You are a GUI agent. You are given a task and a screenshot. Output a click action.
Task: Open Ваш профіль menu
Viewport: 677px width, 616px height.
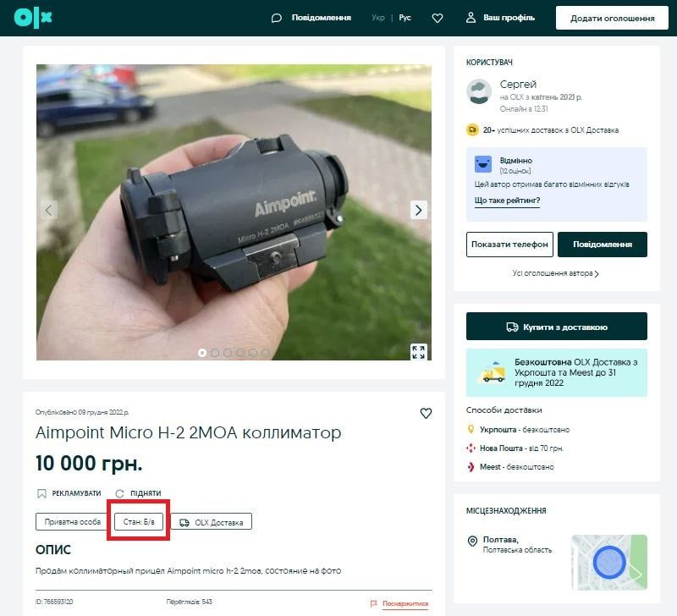[x=509, y=18]
